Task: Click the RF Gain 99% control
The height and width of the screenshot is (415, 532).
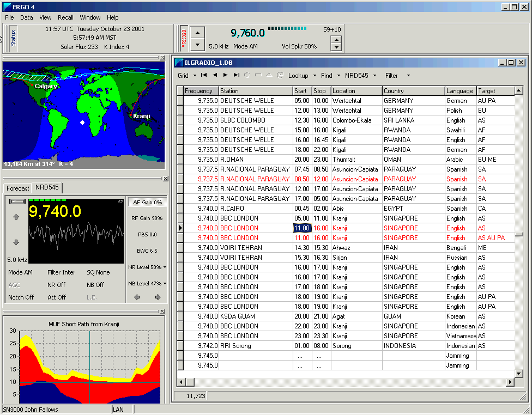Action: [x=147, y=218]
